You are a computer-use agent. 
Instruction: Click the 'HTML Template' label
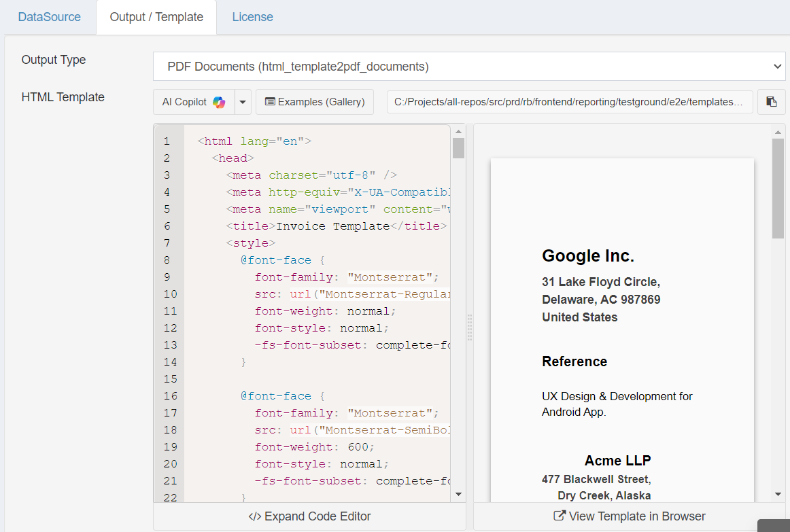[x=63, y=97]
